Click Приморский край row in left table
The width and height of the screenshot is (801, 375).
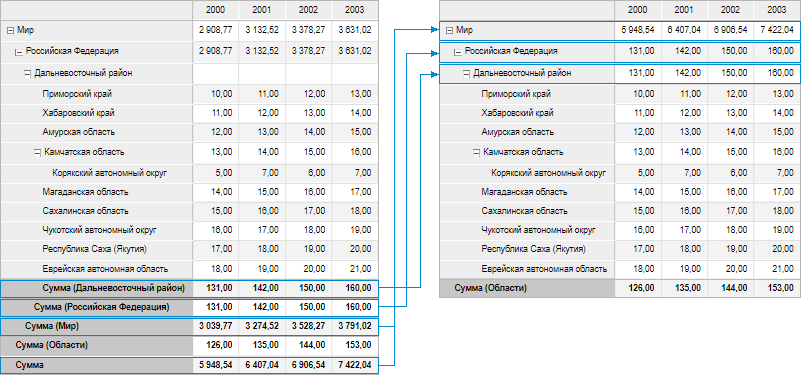(189, 94)
